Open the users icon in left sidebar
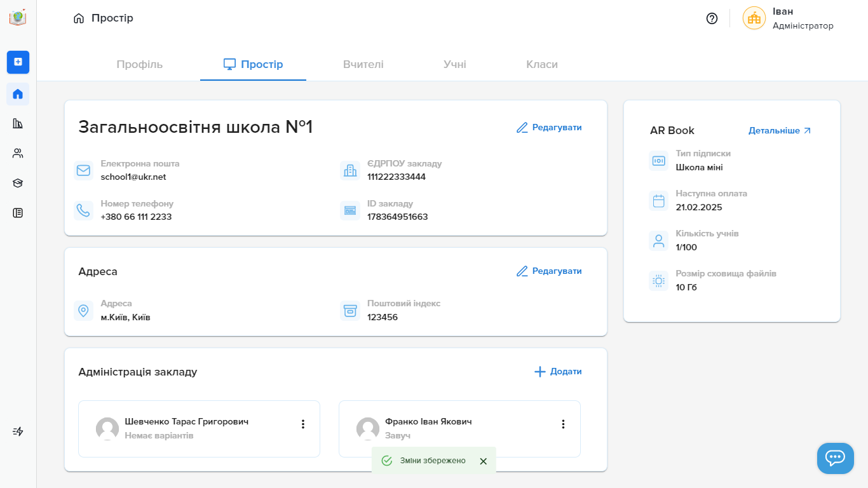The image size is (868, 488). click(x=18, y=153)
